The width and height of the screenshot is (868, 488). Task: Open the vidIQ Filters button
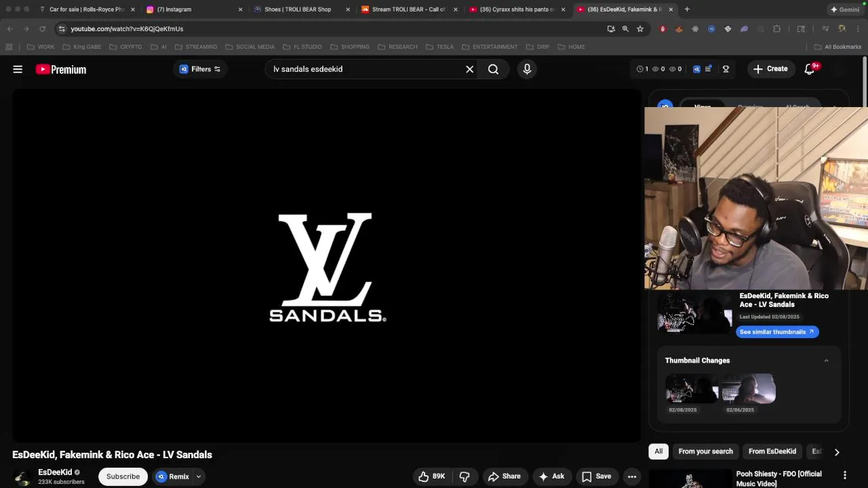click(x=200, y=69)
